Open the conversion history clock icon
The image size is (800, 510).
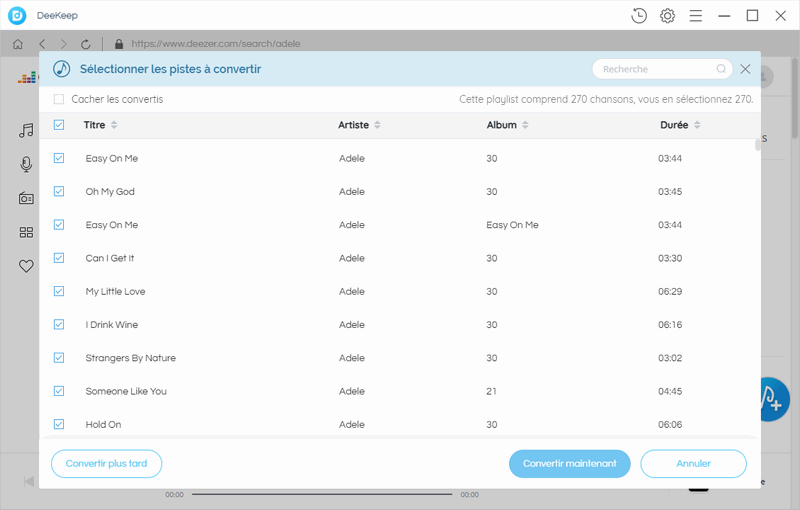pyautogui.click(x=639, y=16)
